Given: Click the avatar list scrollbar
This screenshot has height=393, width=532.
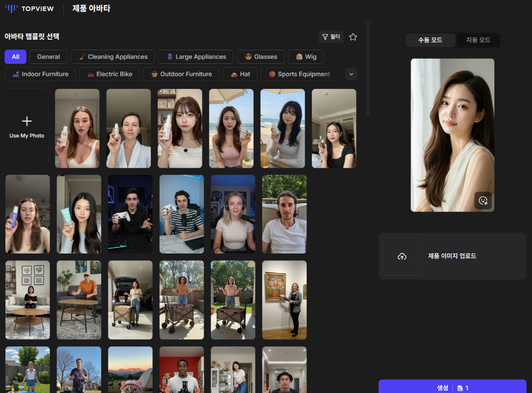Looking at the screenshot, I should coord(368,70).
